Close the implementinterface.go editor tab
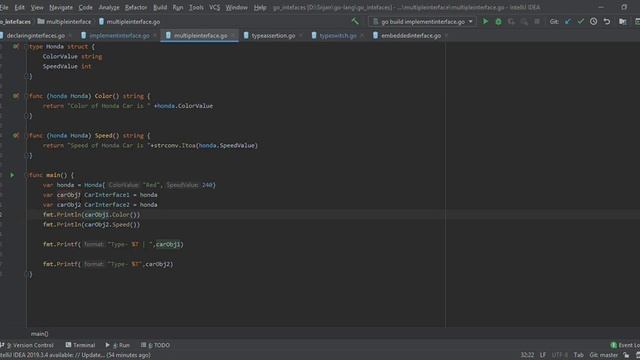The height and width of the screenshot is (360, 640). coord(155,36)
